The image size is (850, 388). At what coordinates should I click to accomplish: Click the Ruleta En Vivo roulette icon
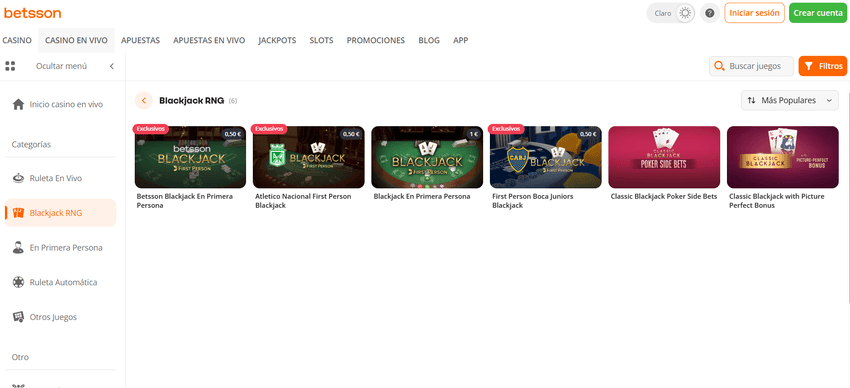coord(18,178)
